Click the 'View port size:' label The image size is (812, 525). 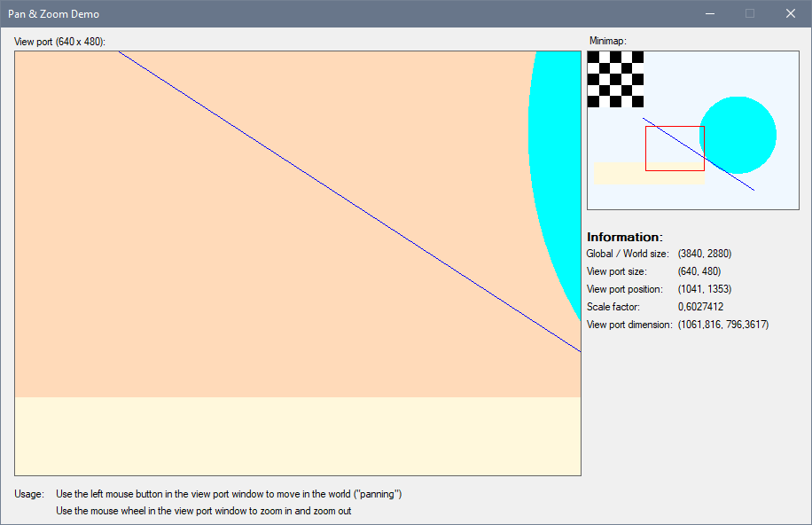[x=617, y=271]
